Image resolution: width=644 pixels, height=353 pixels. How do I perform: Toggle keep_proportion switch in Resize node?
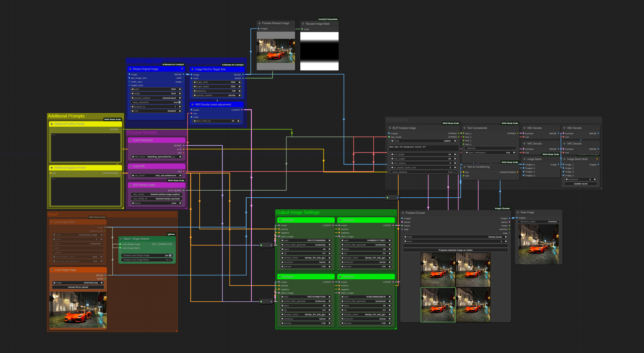(179, 102)
